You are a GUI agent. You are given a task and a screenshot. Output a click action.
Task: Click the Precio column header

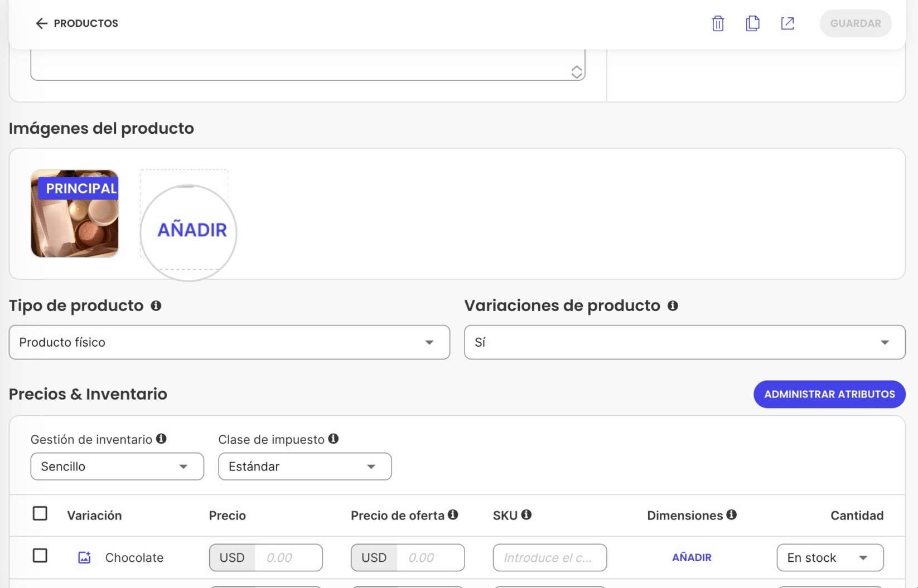click(227, 516)
